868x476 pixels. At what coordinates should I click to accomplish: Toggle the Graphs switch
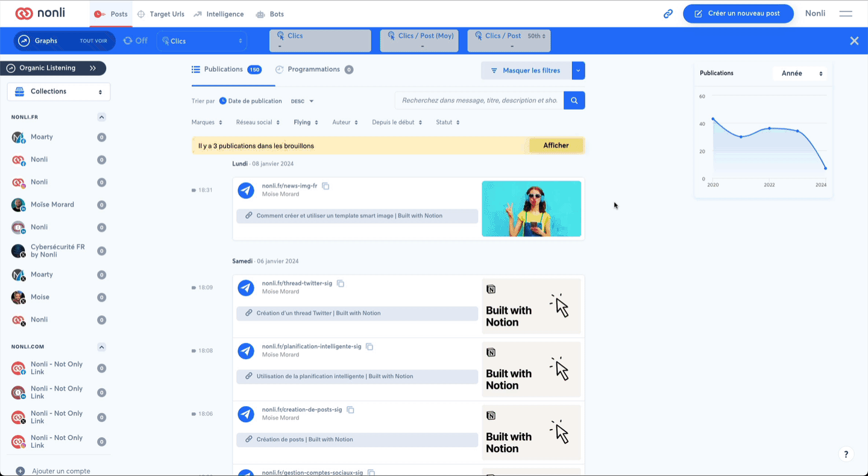pos(24,41)
